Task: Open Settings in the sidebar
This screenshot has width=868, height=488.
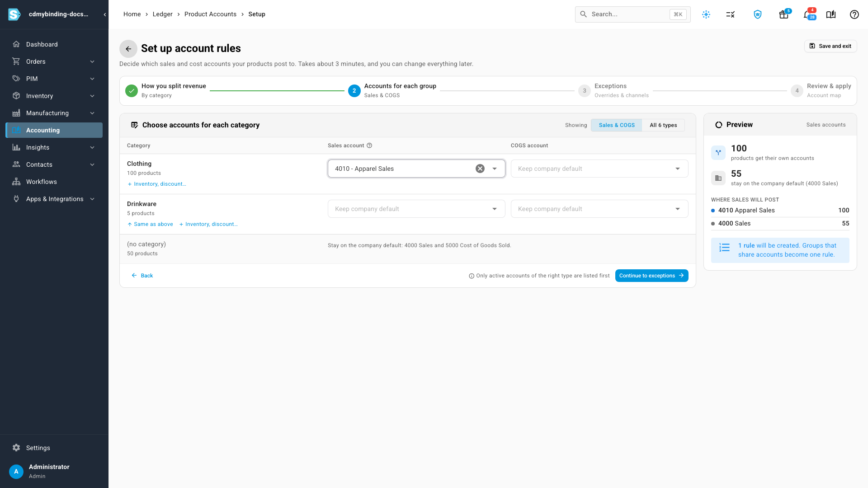Action: coord(54,448)
